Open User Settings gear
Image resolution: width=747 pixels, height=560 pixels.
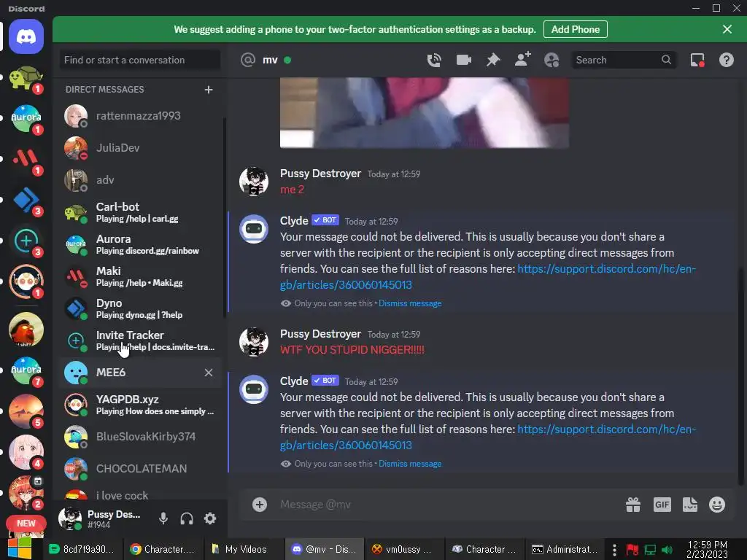pyautogui.click(x=210, y=518)
